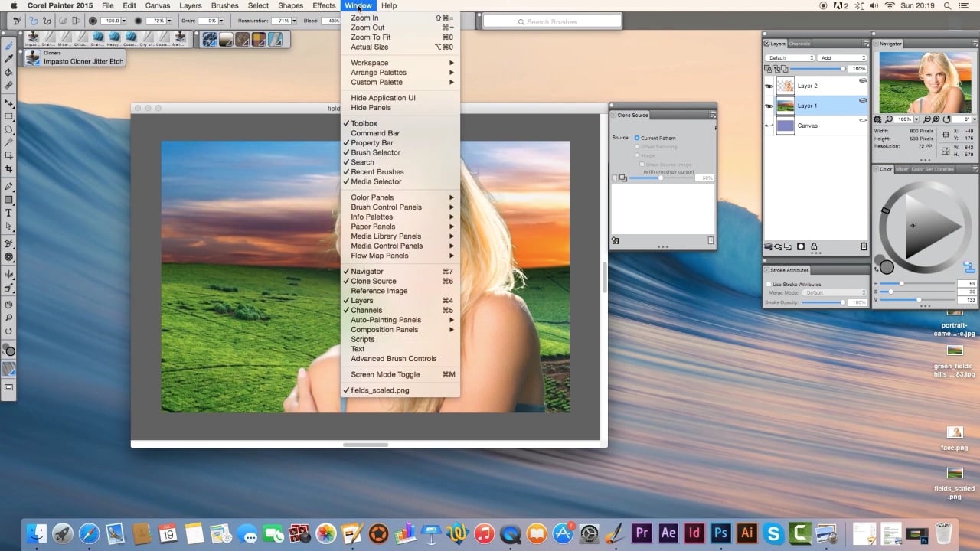Image resolution: width=980 pixels, height=551 pixels.
Task: Select the Grabber hand tool
Action: point(9,305)
